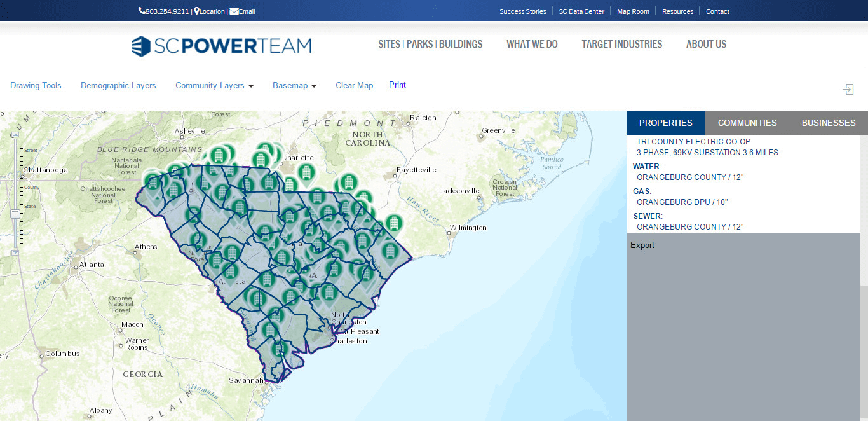This screenshot has height=421, width=868.
Task: Select the property marker just below Charlotte
Action: point(306,171)
